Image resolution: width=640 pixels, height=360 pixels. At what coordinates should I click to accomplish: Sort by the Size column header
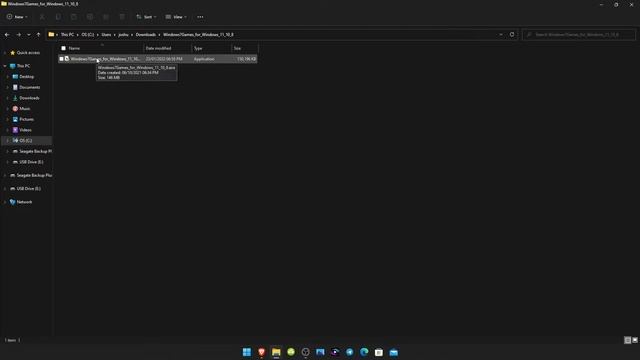click(238, 48)
